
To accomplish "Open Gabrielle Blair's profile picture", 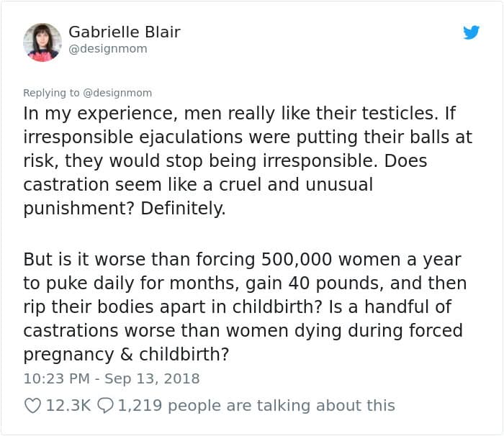I will pos(42,42).
